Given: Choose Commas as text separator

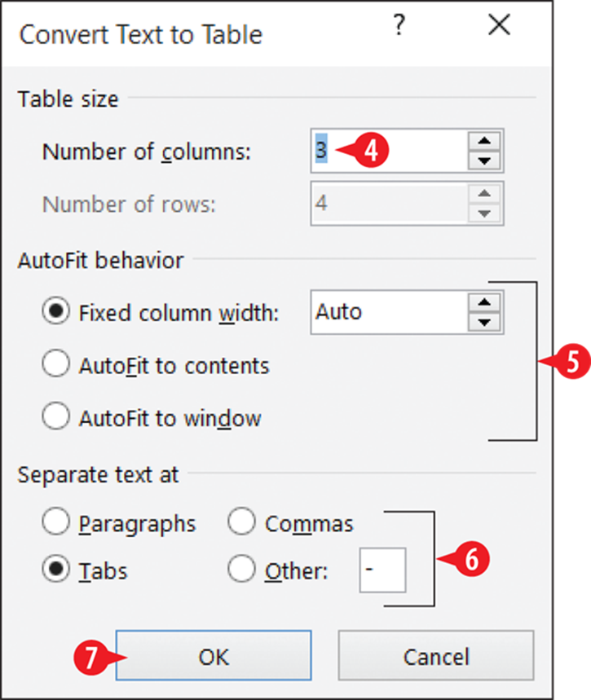Looking at the screenshot, I should click(241, 521).
